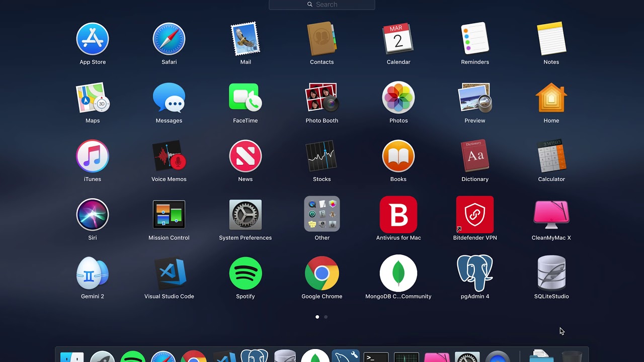Open the Notes app
Image resolution: width=644 pixels, height=362 pixels.
click(551, 39)
